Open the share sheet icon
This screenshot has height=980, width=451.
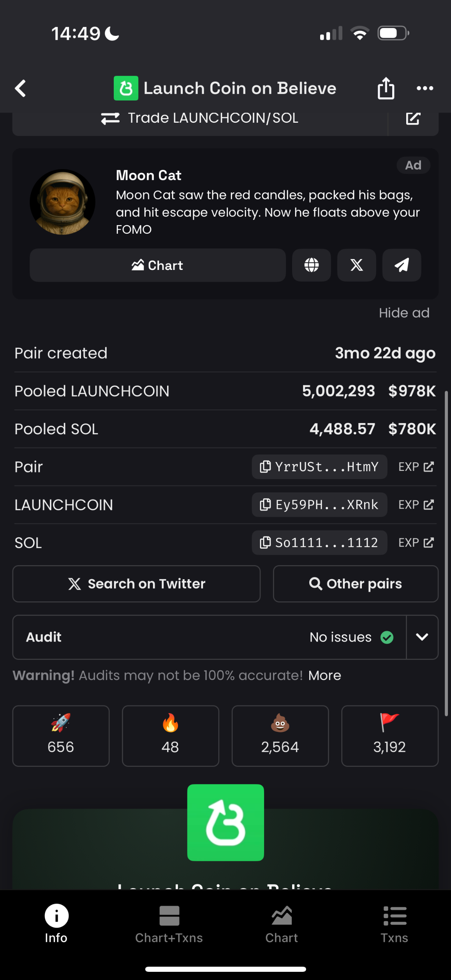point(386,88)
